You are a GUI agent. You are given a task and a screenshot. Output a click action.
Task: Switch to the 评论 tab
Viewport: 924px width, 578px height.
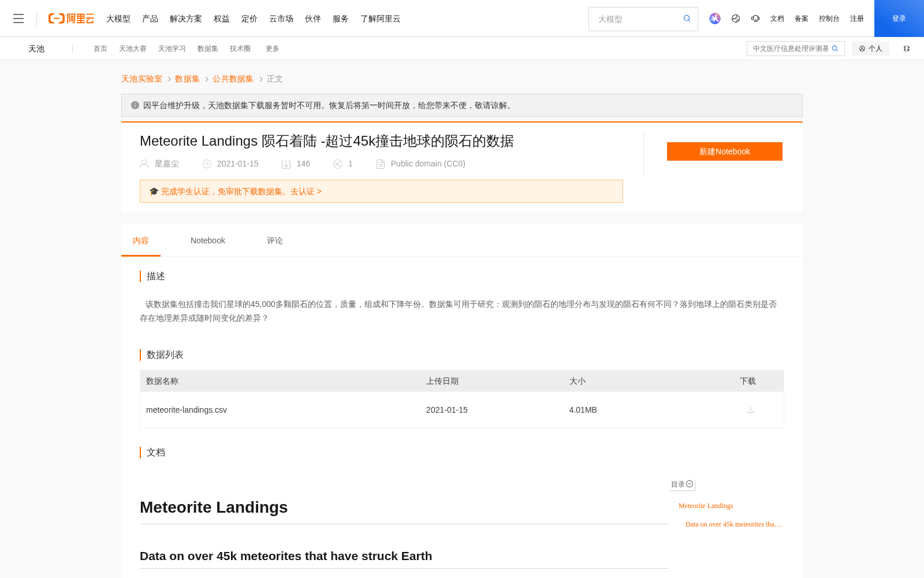click(x=275, y=240)
